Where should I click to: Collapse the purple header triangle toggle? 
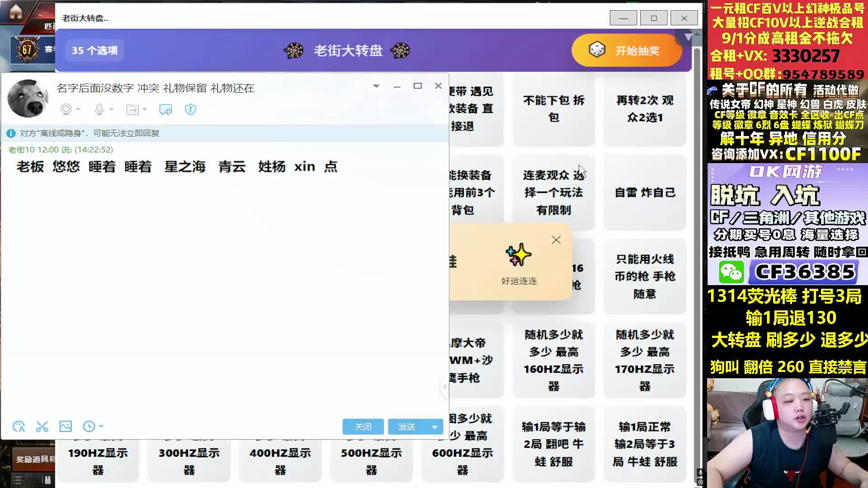[688, 37]
